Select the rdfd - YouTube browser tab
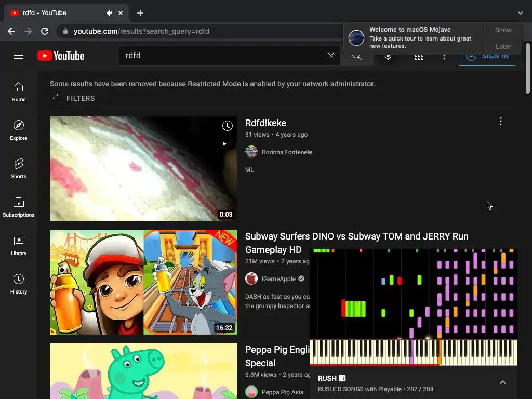The image size is (532, 399). tap(66, 13)
